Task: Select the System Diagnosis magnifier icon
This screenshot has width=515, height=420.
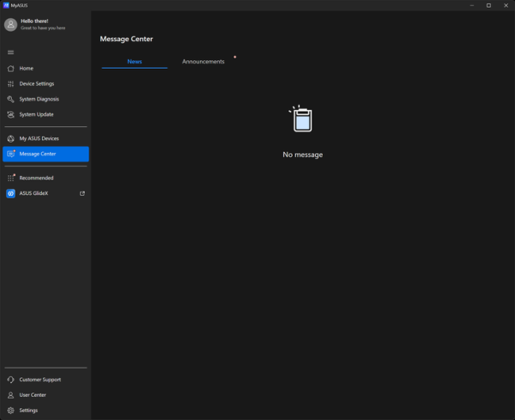Action: (x=10, y=99)
